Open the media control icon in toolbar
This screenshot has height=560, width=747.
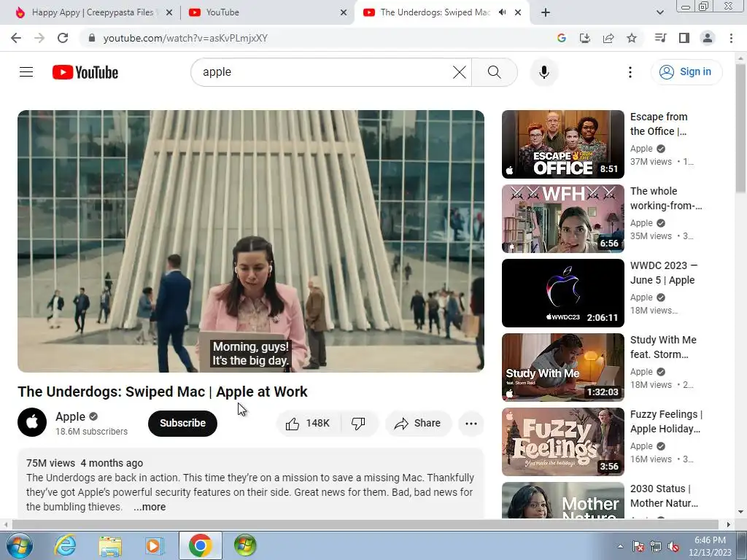click(x=660, y=38)
